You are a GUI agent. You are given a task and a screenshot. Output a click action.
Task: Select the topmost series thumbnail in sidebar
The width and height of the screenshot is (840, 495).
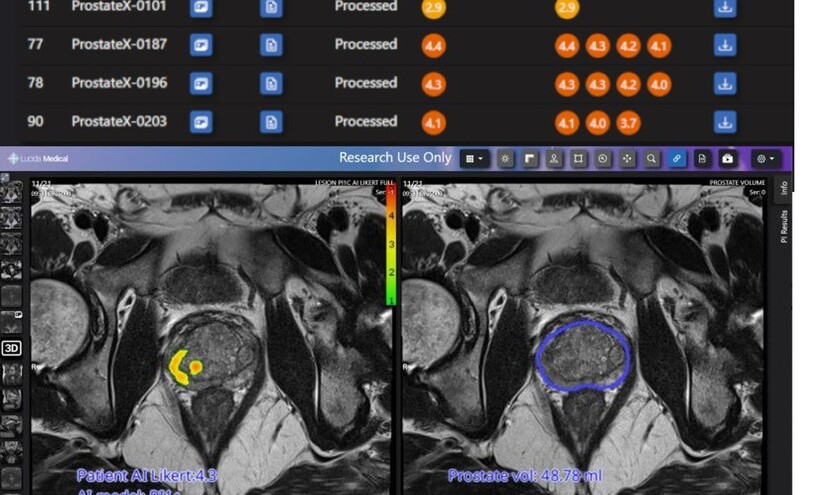11,191
